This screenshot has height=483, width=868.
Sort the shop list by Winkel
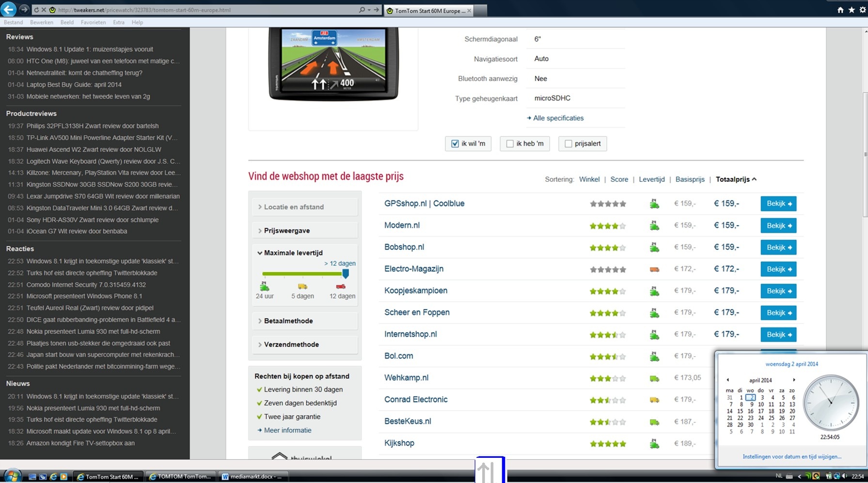(x=589, y=179)
